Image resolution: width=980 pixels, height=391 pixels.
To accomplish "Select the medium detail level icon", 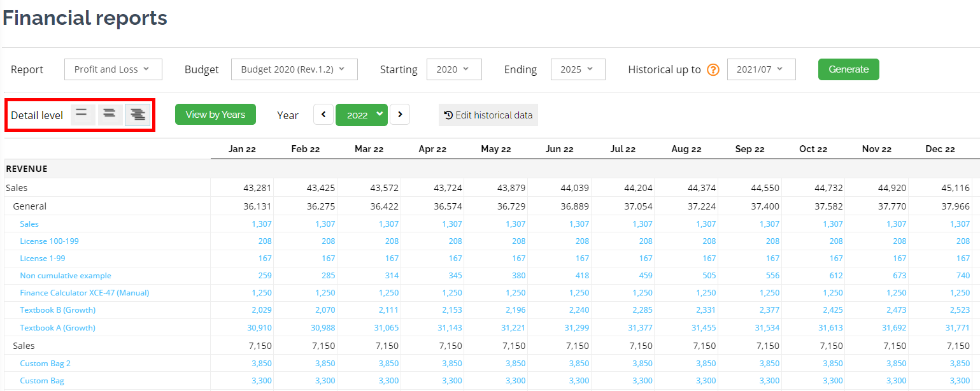I will (110, 115).
